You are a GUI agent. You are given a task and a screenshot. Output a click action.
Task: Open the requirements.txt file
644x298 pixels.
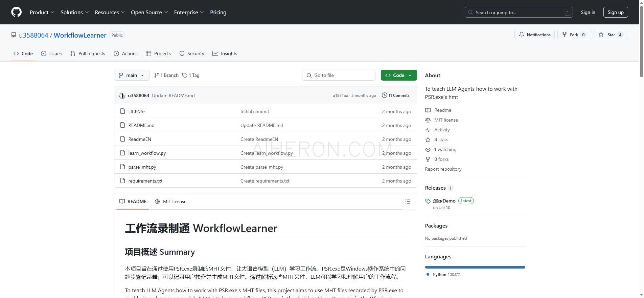[x=145, y=181]
